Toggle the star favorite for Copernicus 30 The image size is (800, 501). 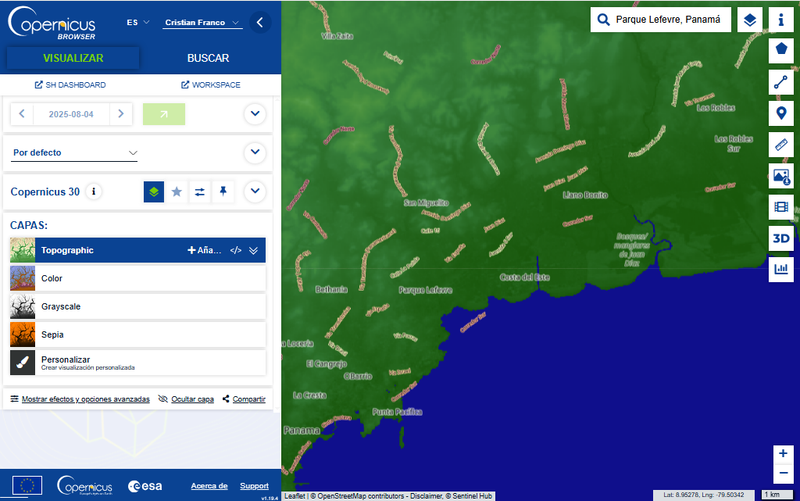pos(177,191)
